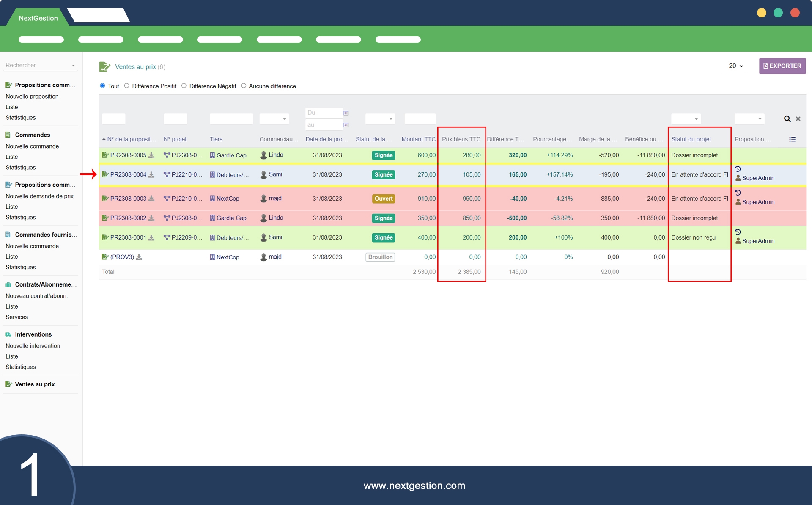
Task: Click the Montant TTC filter input field
Action: click(420, 119)
